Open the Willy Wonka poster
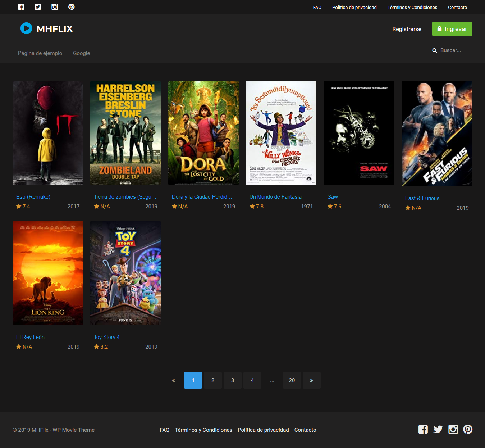485x448 pixels. (281, 133)
